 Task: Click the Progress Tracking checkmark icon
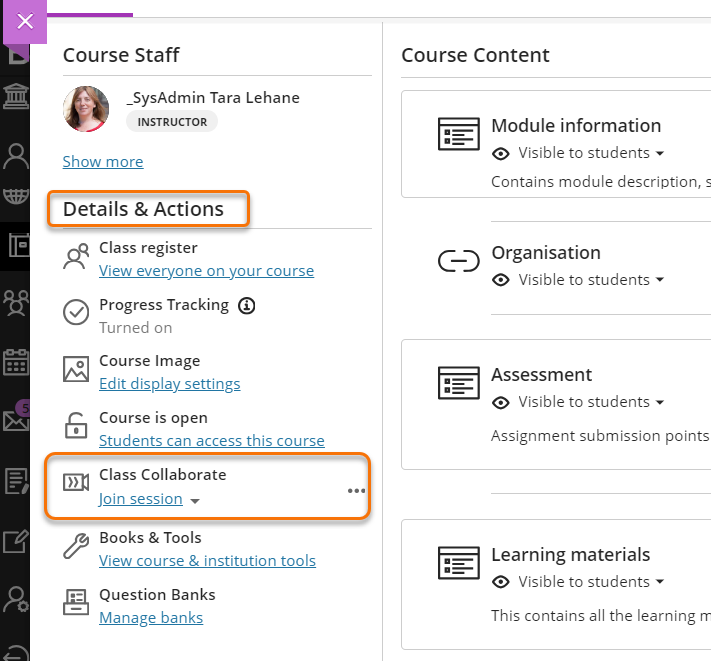pos(76,313)
